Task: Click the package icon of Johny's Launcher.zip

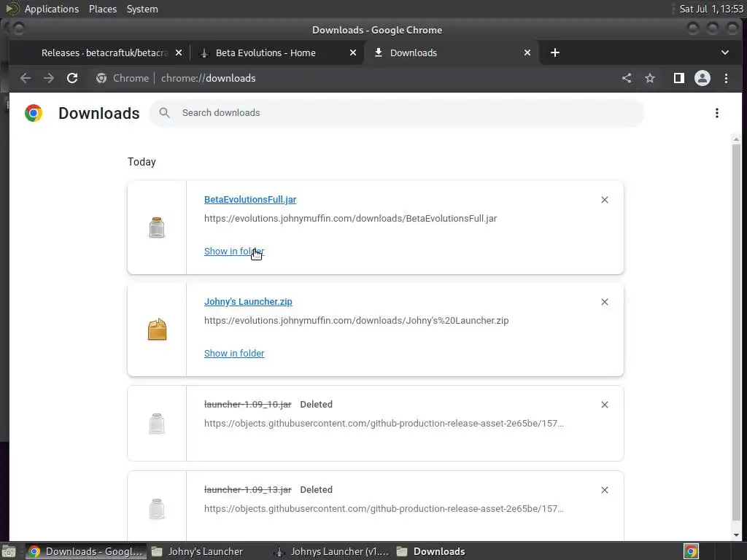Action: point(157,329)
